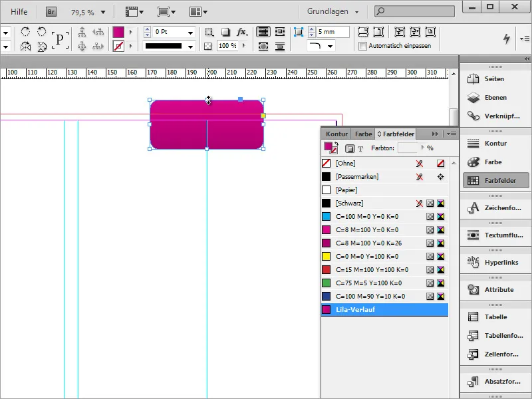Collapse the panel dock with double arrows
This screenshot has width=532, height=399.
(x=527, y=59)
